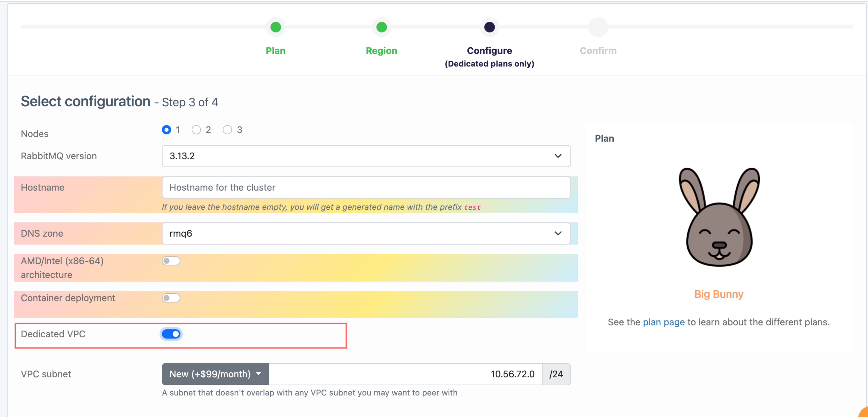Open the plan page link
The width and height of the screenshot is (868, 417).
(x=663, y=322)
